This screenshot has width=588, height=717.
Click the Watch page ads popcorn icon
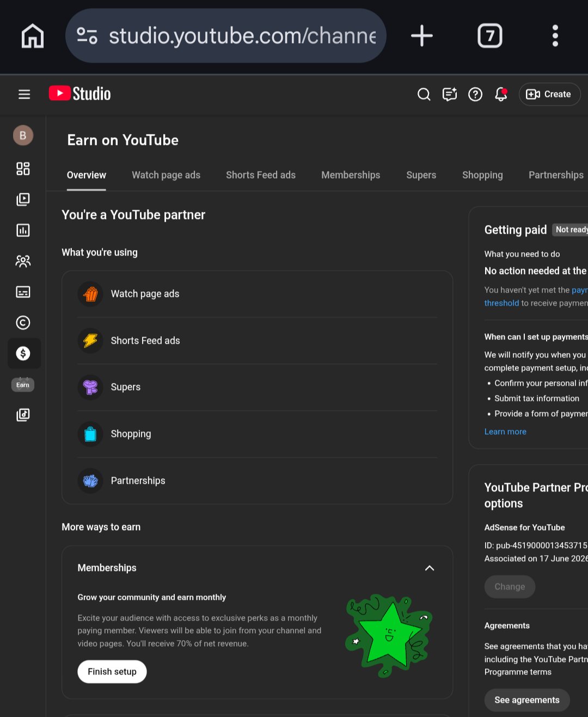[x=90, y=294]
